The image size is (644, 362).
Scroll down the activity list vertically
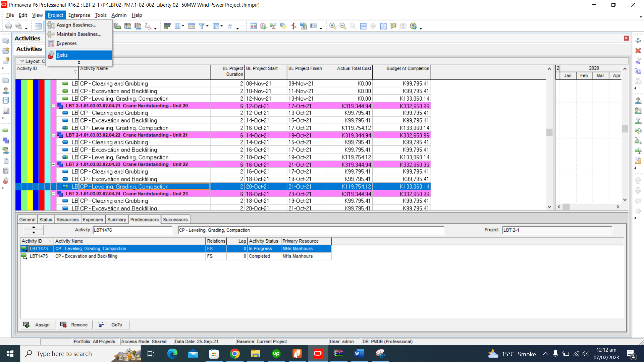549,207
